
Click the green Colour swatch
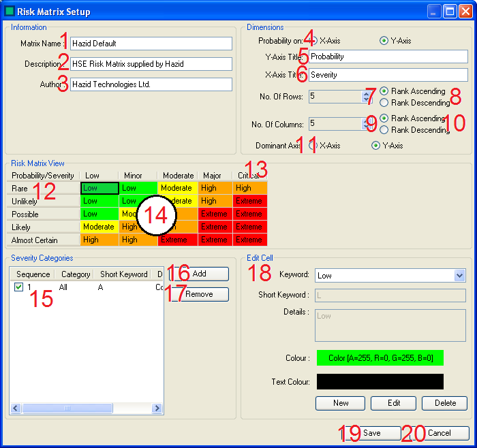pos(380,358)
